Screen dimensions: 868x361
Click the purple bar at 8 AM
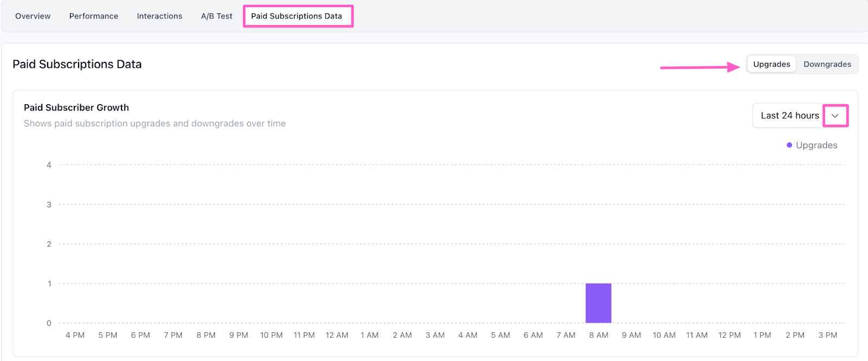click(598, 303)
